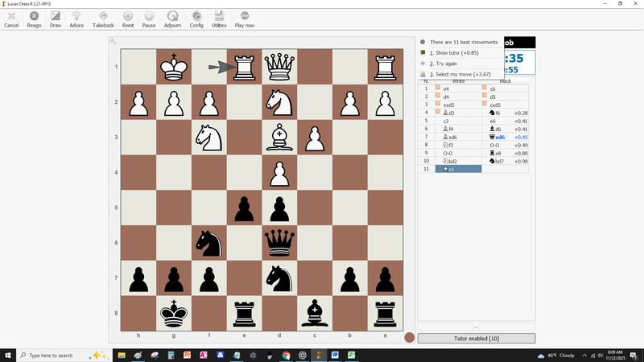Screen dimensions: 644x362
Task: Choose 'Show tutor (+0.85)' menu option
Action: coord(457,52)
